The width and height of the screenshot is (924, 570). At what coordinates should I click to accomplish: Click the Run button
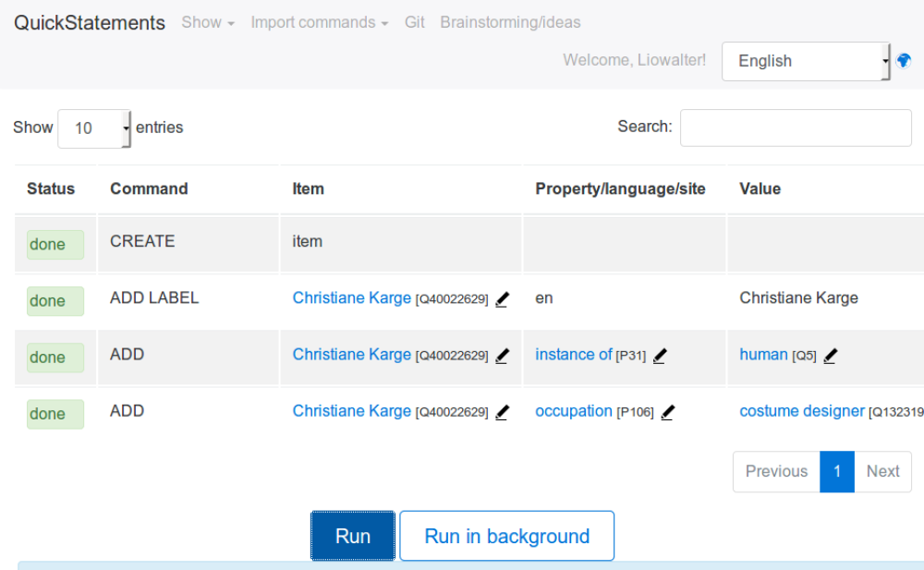point(353,536)
